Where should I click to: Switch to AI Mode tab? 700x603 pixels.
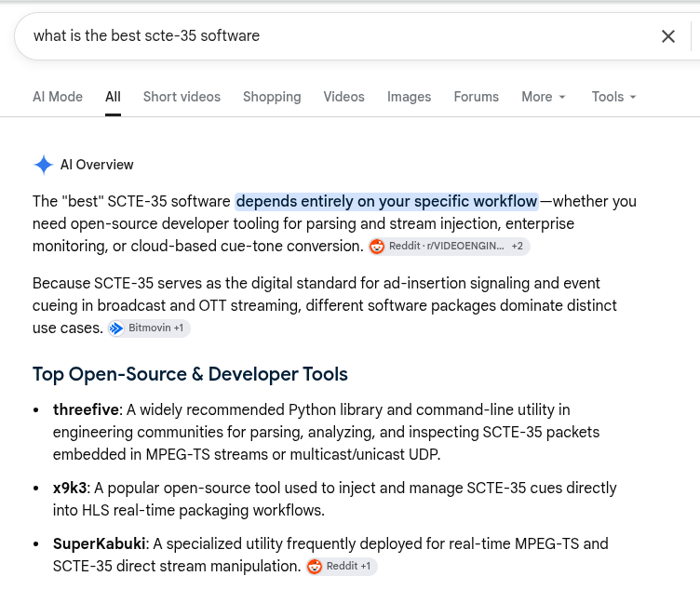click(58, 97)
